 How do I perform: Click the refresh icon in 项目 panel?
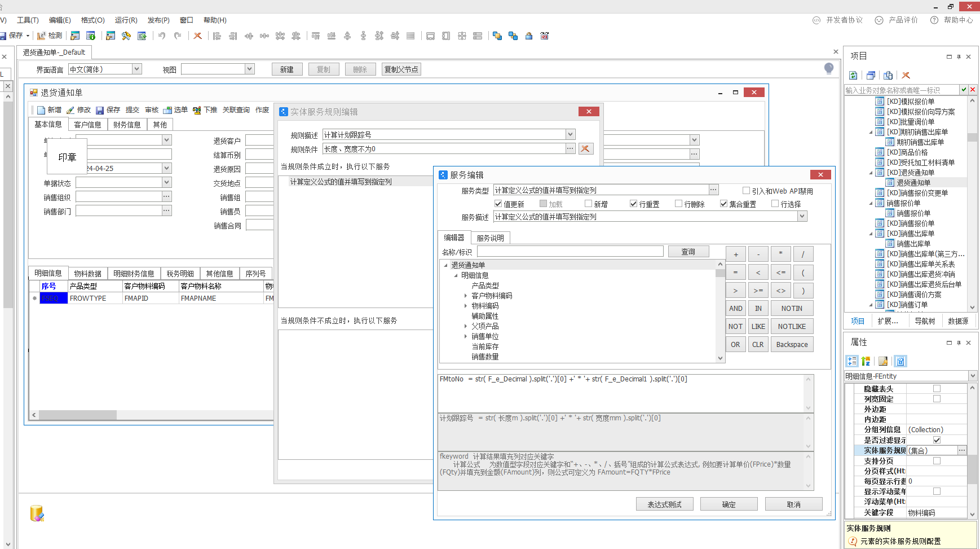[x=853, y=75]
